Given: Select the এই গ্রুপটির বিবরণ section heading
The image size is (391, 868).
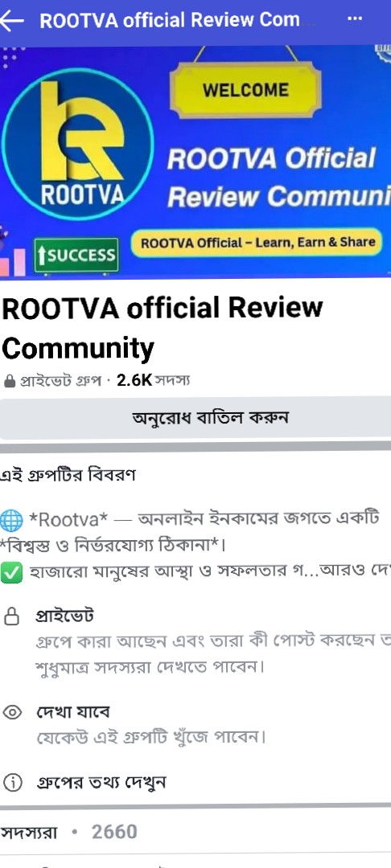Looking at the screenshot, I should (x=68, y=476).
